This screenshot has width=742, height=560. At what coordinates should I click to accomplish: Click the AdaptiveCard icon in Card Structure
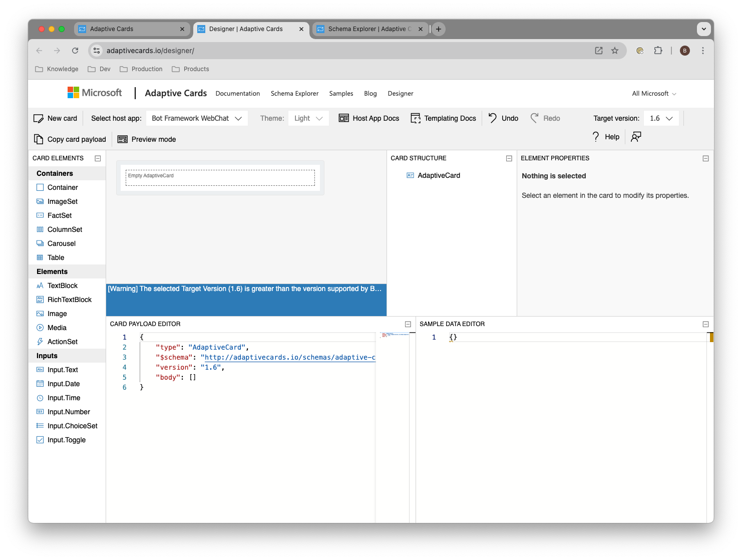click(411, 175)
